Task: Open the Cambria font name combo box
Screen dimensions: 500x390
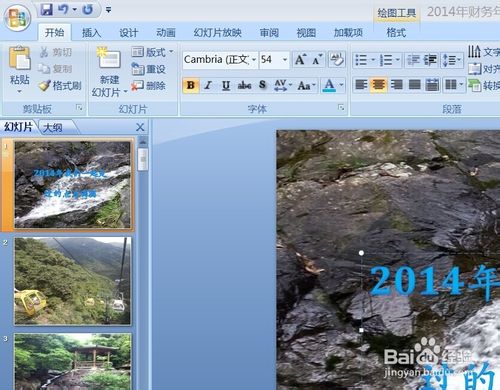Action: coord(220,60)
